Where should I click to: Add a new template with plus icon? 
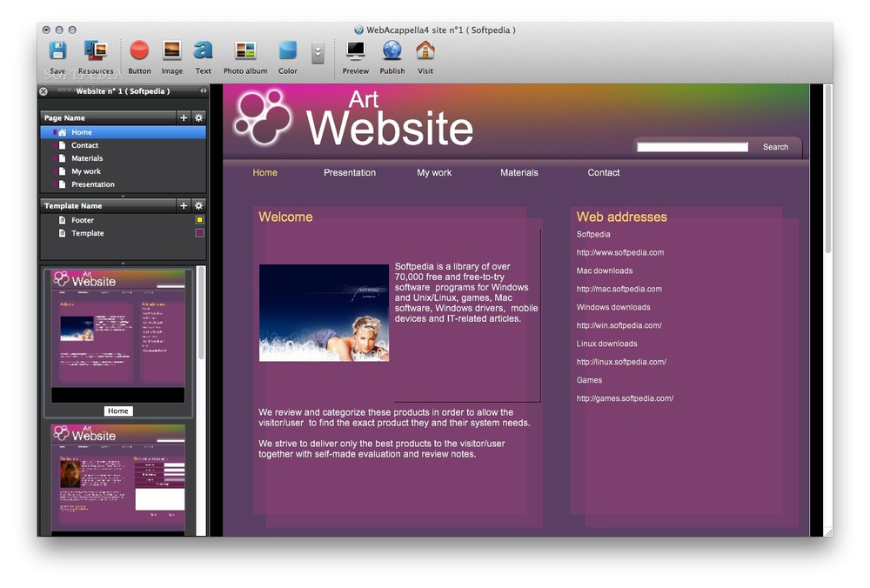pos(184,206)
